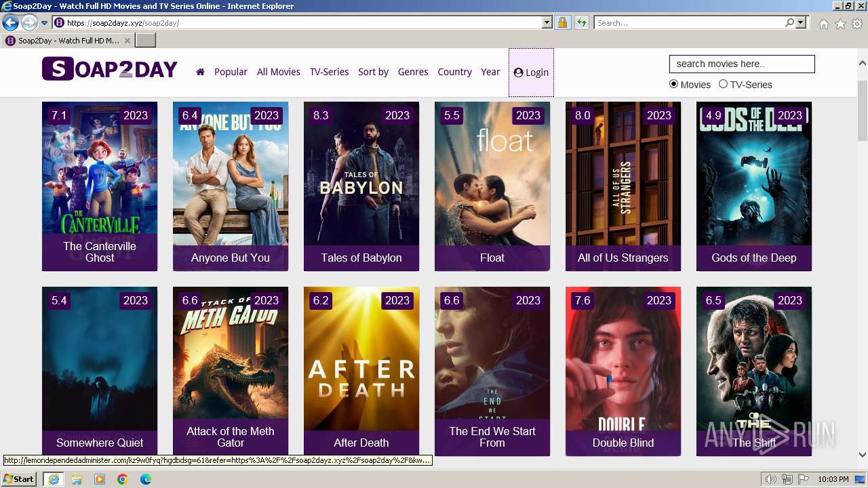The width and height of the screenshot is (868, 488).
Task: Open the TV-Series menu item
Action: [329, 72]
